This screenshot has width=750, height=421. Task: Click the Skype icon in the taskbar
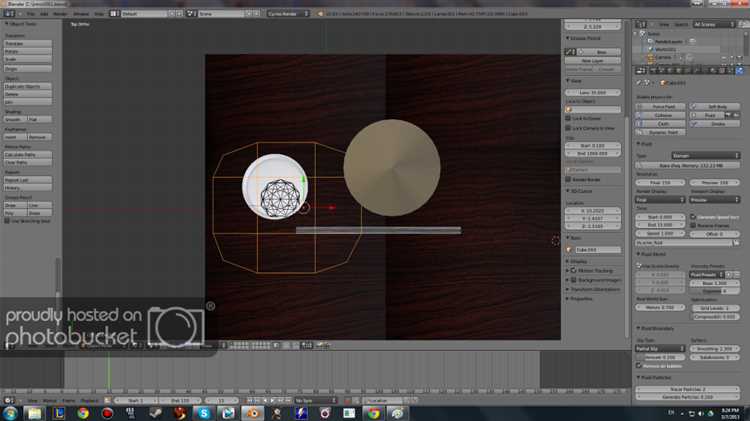click(204, 413)
